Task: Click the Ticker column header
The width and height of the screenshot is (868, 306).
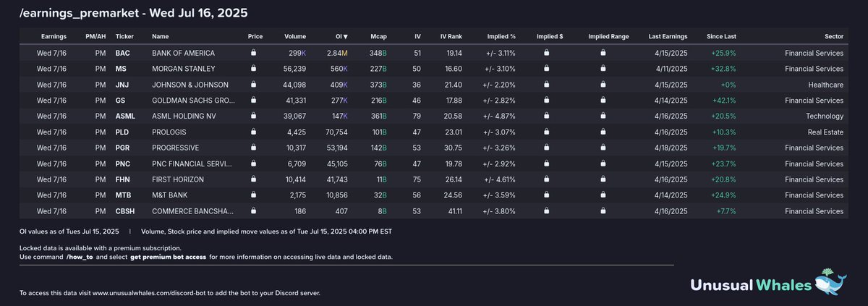Action: coord(125,36)
